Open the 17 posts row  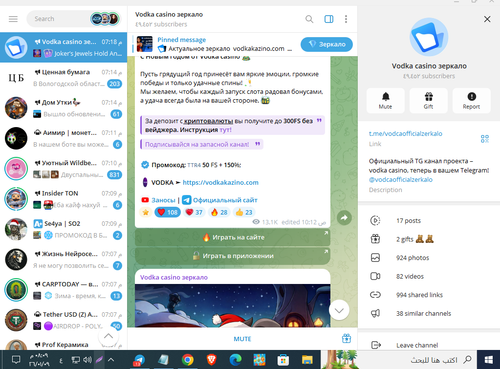point(429,220)
